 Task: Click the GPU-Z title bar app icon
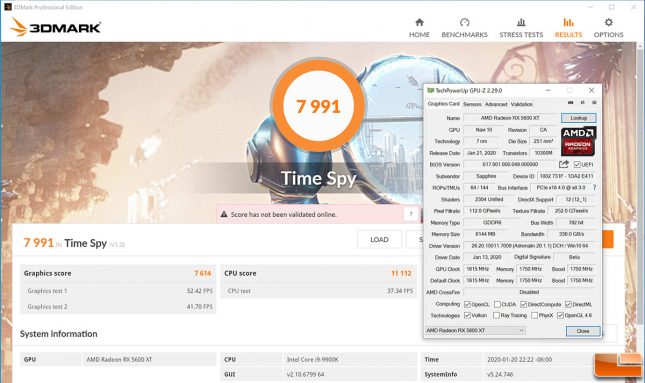tap(430, 90)
